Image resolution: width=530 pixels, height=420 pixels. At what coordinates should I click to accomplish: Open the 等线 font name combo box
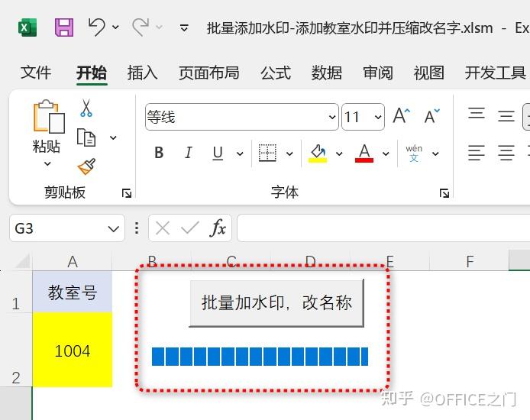[x=241, y=117]
